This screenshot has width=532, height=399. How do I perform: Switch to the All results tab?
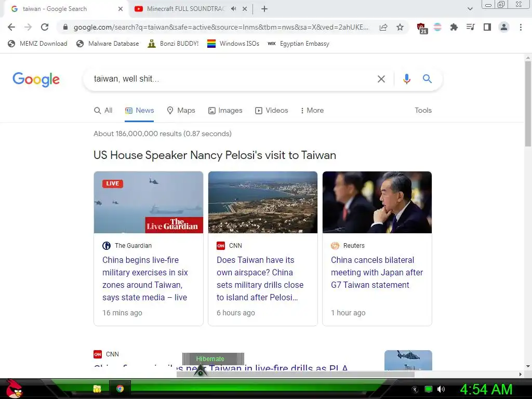[103, 110]
